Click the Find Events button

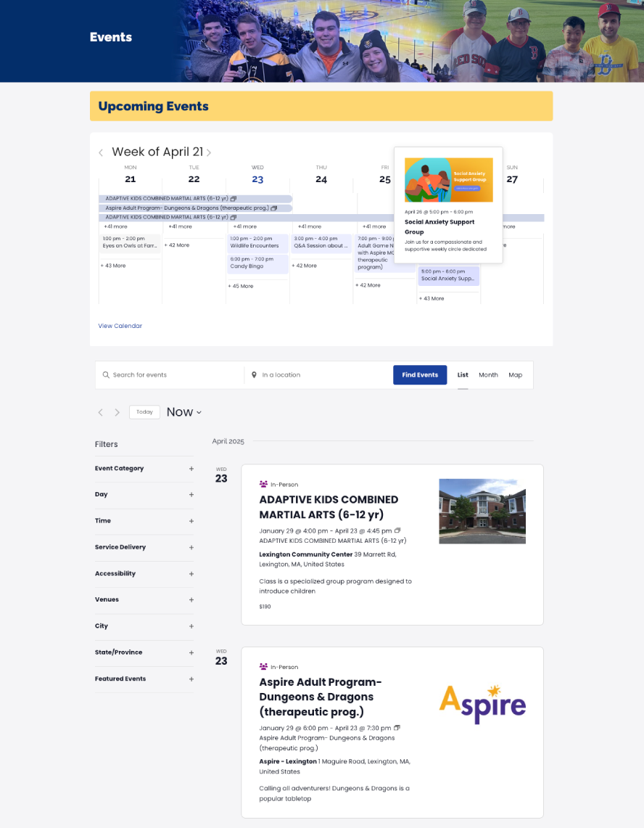point(420,375)
